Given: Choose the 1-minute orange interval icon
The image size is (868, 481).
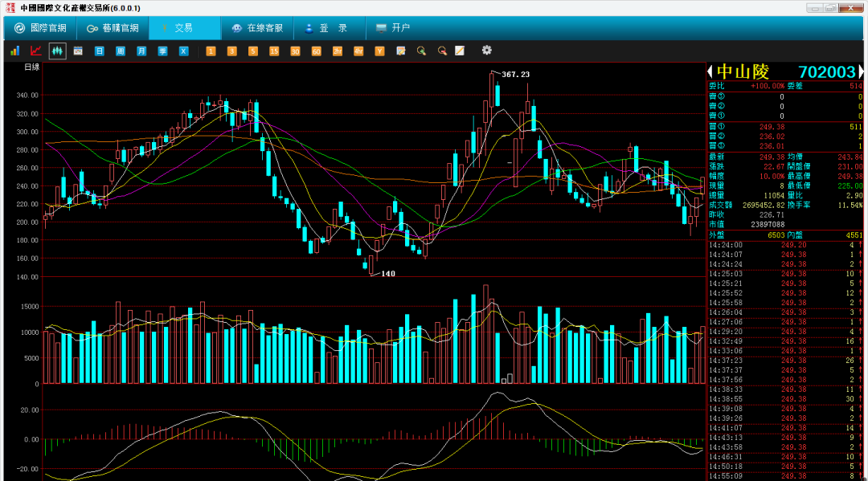Looking at the screenshot, I should coord(211,51).
